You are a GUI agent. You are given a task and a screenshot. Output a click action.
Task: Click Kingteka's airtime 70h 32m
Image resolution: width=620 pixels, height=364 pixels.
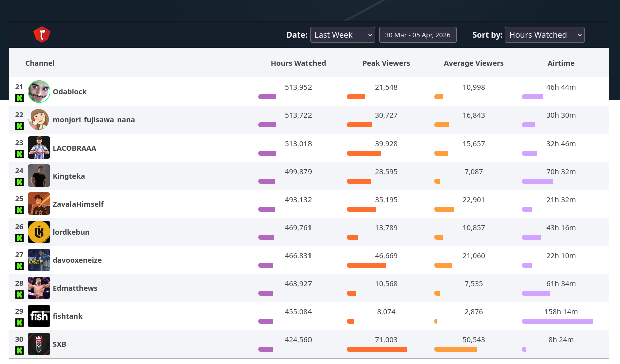click(x=561, y=171)
